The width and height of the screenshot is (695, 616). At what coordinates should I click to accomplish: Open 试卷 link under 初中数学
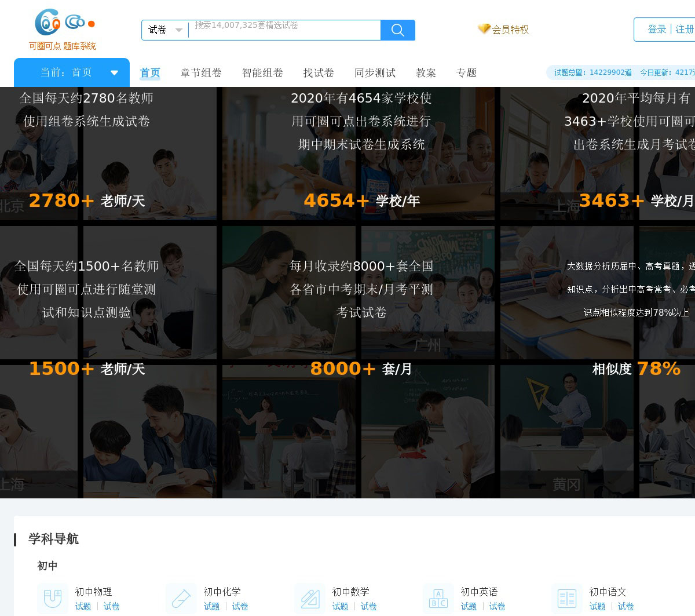click(x=368, y=606)
